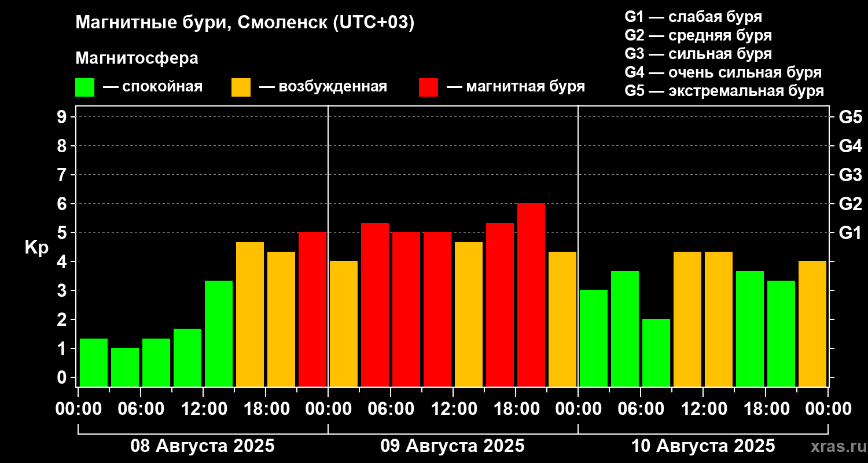Click the 8 August 00:00–03:00 green bar
This screenshot has width=868, height=463.
coord(94,362)
